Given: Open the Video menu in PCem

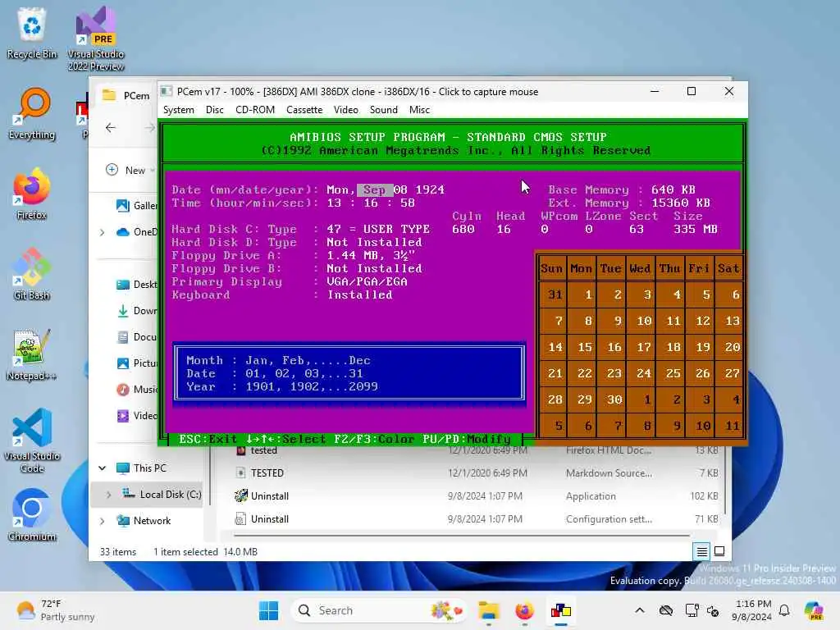Looking at the screenshot, I should pos(345,110).
